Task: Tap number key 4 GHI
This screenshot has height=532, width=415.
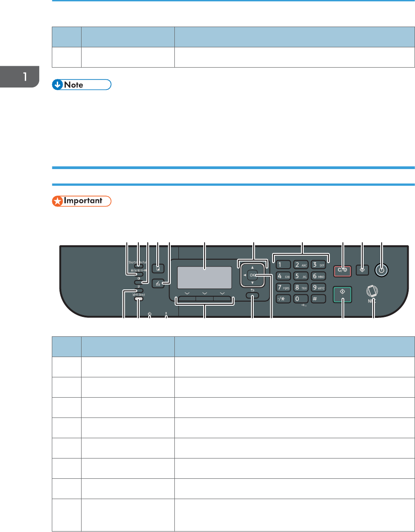Action: pos(283,276)
